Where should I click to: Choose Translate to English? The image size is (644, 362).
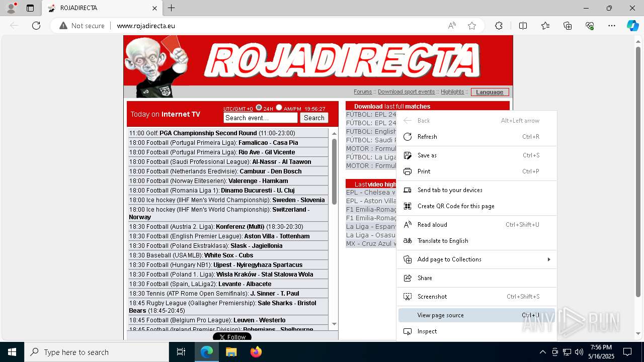coord(477,241)
